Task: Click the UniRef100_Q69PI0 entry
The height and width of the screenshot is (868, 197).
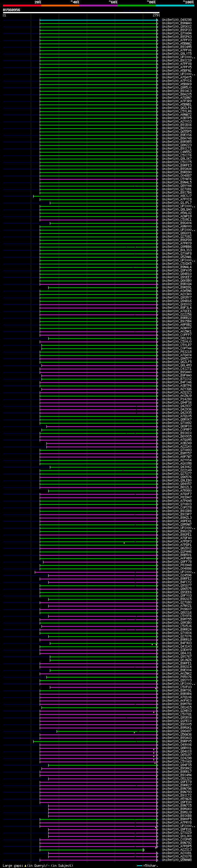Action: [176, 426]
